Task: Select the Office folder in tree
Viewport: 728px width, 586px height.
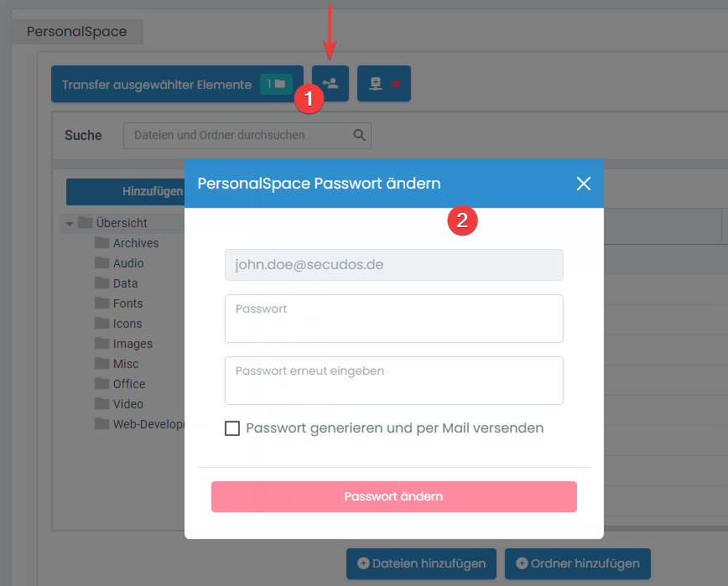Action: tap(129, 384)
